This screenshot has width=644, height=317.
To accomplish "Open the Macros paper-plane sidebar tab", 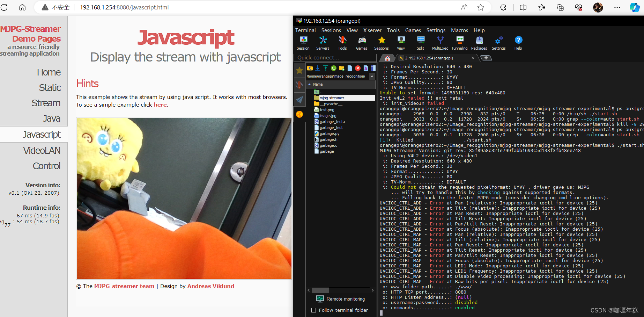I will point(299,100).
